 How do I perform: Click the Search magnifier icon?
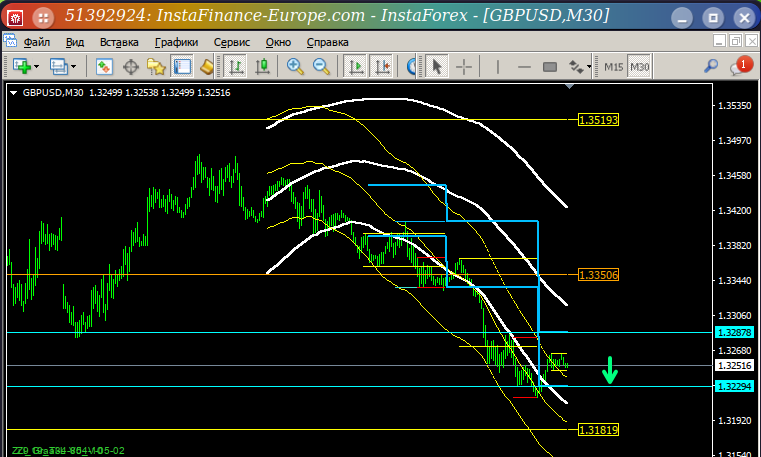tap(711, 66)
